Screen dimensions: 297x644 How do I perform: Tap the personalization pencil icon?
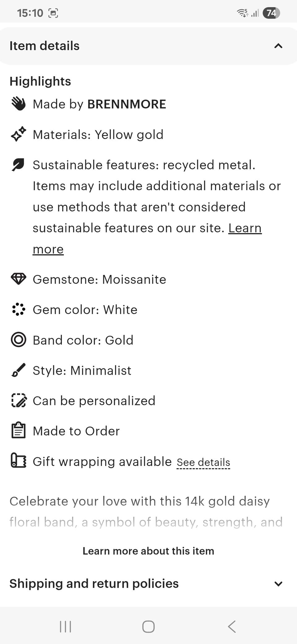tap(19, 400)
